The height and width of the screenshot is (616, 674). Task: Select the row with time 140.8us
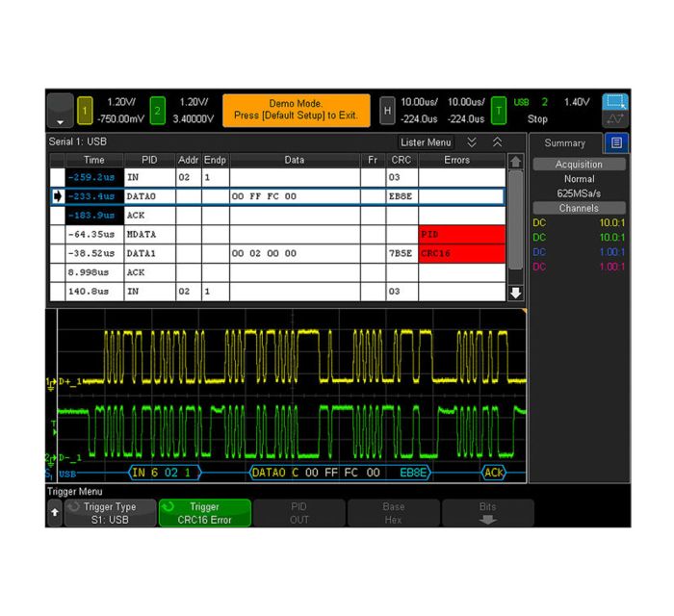[x=277, y=292]
